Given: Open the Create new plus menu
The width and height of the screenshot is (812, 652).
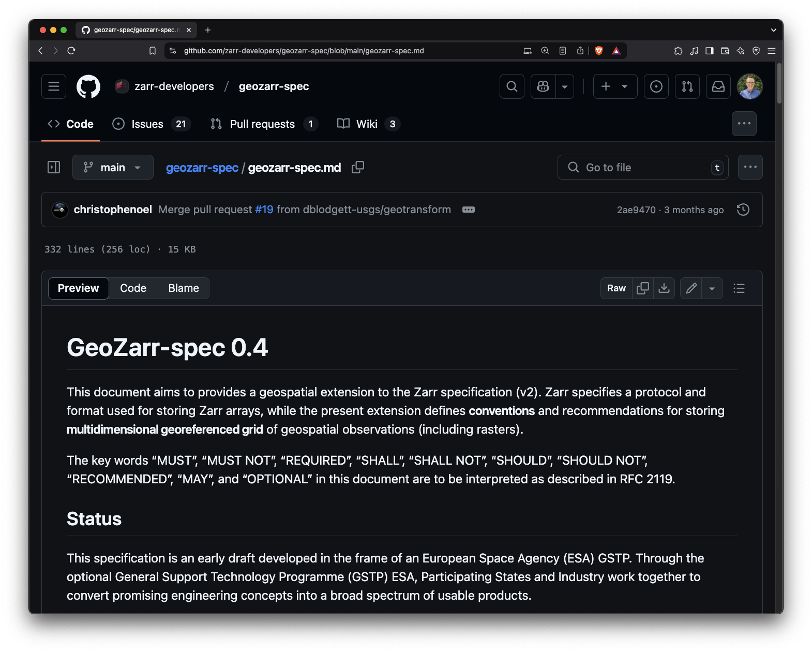Looking at the screenshot, I should pyautogui.click(x=615, y=86).
